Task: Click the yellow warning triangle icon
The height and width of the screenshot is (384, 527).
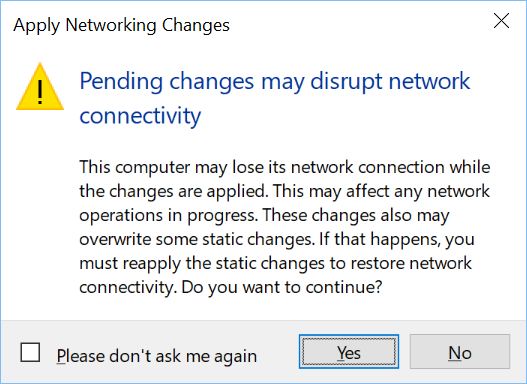Action: point(40,87)
